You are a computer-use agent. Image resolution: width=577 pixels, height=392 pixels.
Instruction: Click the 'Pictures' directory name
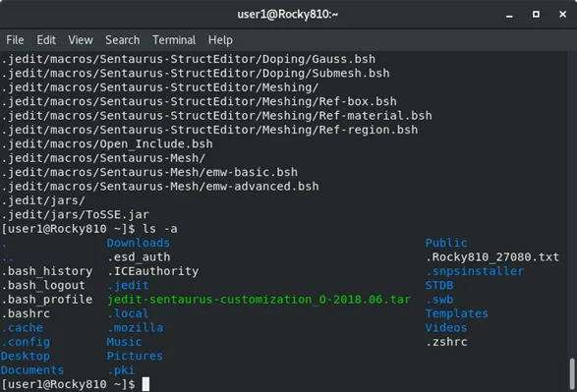pos(135,356)
